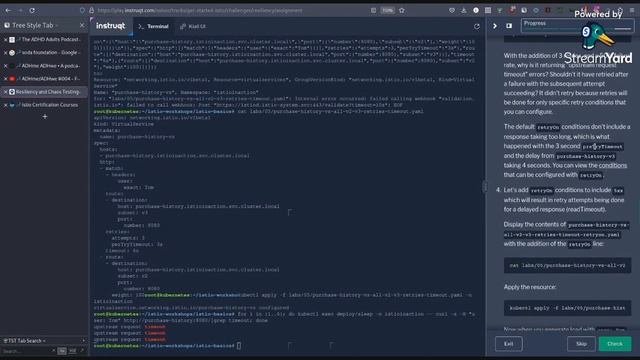Select The ADHD Adults Podcast tab
The height and width of the screenshot is (360, 640).
44,40
